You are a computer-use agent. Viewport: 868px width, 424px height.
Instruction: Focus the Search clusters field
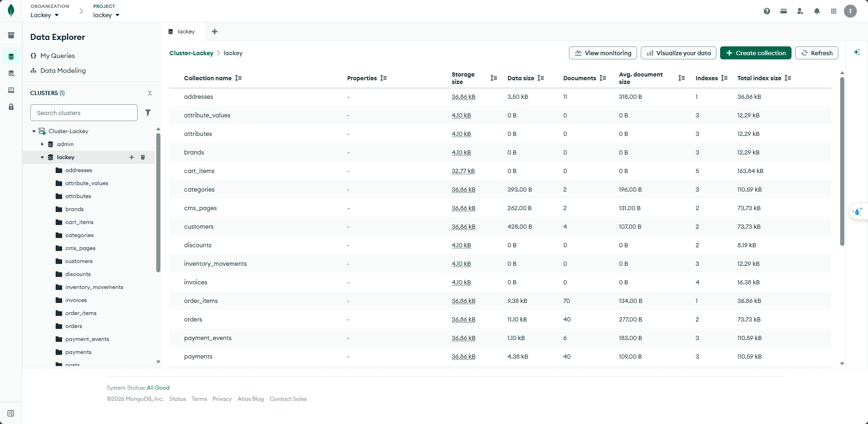tap(84, 113)
